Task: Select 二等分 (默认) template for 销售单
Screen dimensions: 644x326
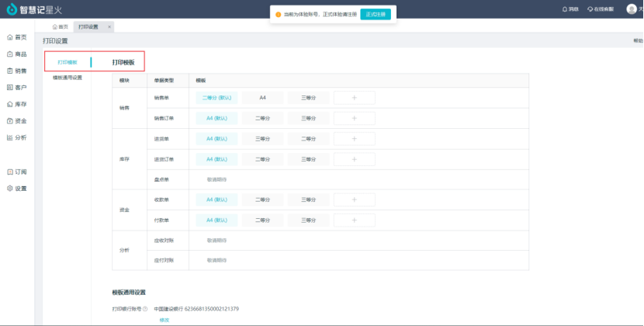Action: (216, 98)
